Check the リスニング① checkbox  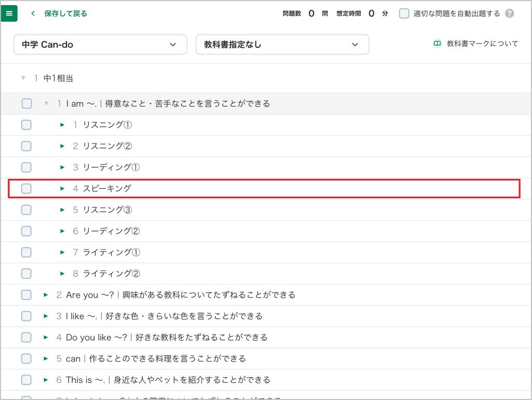tap(26, 125)
